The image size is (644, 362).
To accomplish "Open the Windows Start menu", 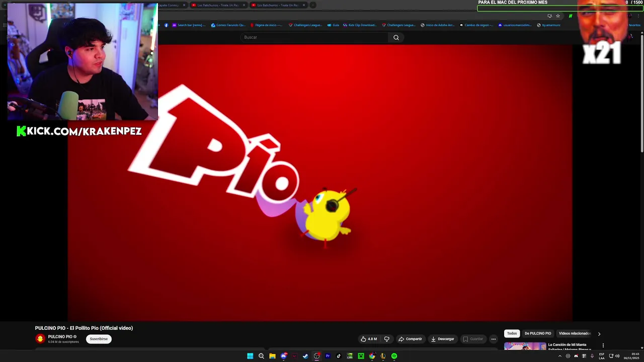I will coord(250,356).
